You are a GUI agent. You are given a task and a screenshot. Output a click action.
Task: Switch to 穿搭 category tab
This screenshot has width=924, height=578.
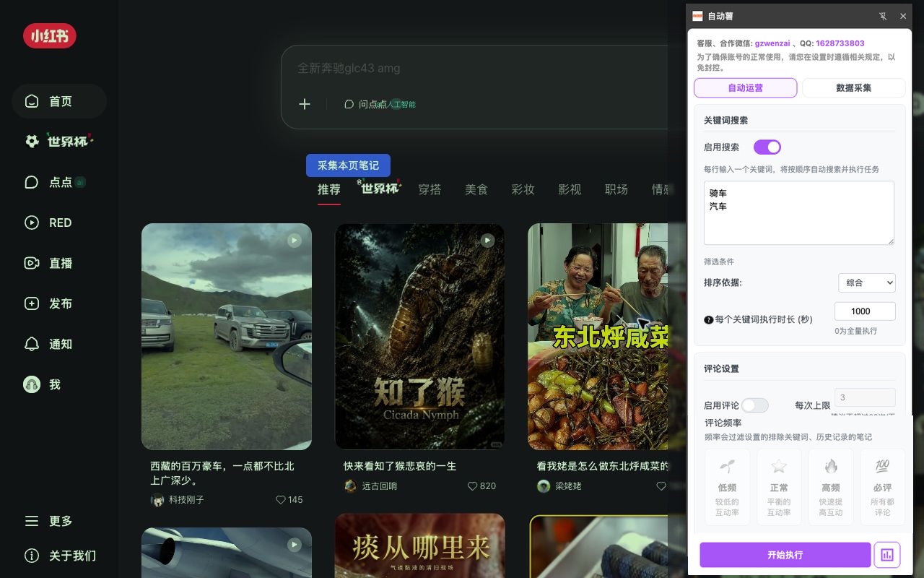pos(430,189)
